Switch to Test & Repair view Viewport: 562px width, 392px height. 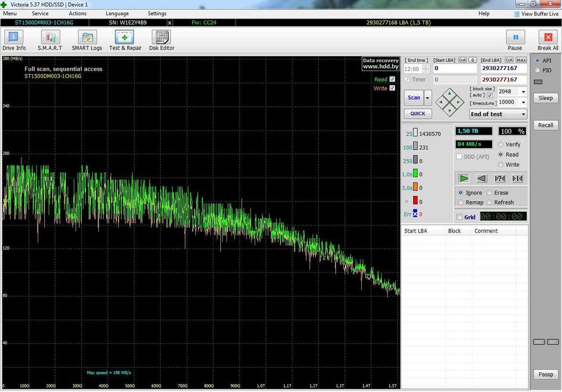(125, 38)
